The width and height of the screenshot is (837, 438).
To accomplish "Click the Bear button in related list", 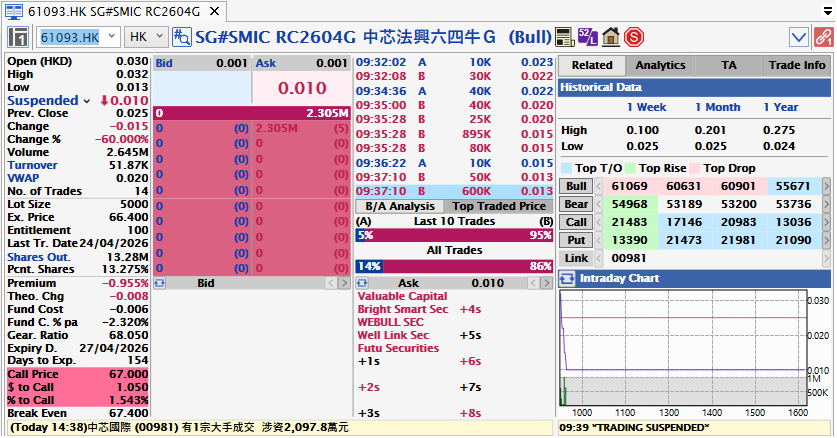I will click(576, 204).
